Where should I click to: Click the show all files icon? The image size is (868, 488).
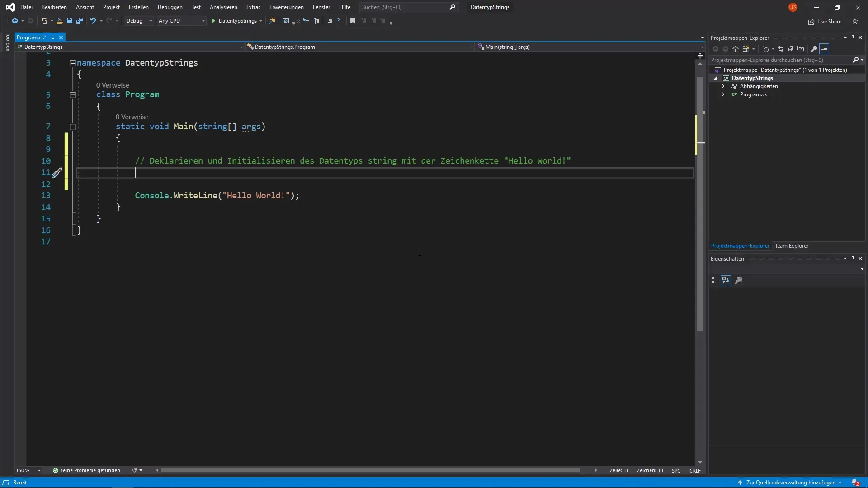801,49
